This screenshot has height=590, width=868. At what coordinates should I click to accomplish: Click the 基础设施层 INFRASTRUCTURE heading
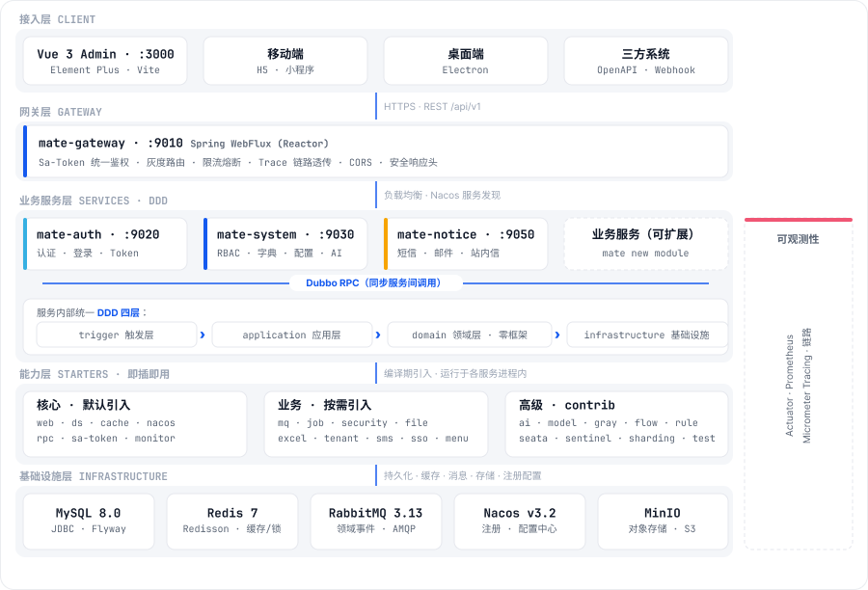coord(93,476)
